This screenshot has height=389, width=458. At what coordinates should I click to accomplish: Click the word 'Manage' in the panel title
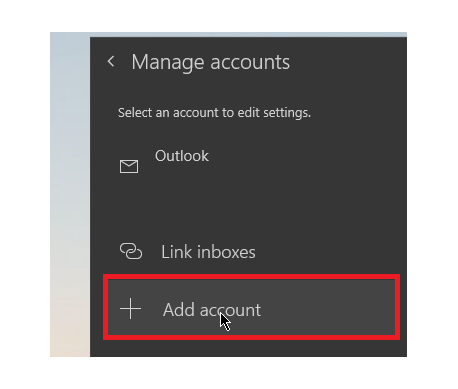click(x=168, y=63)
